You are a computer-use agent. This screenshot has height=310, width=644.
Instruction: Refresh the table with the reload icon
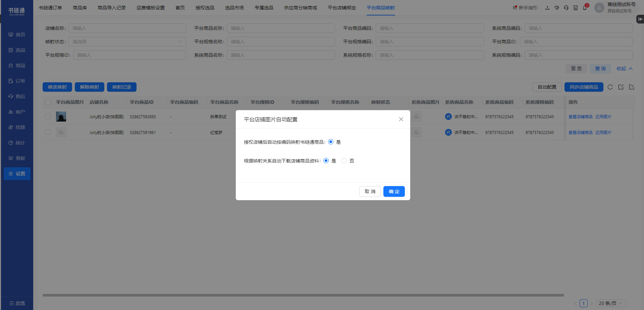click(x=610, y=87)
